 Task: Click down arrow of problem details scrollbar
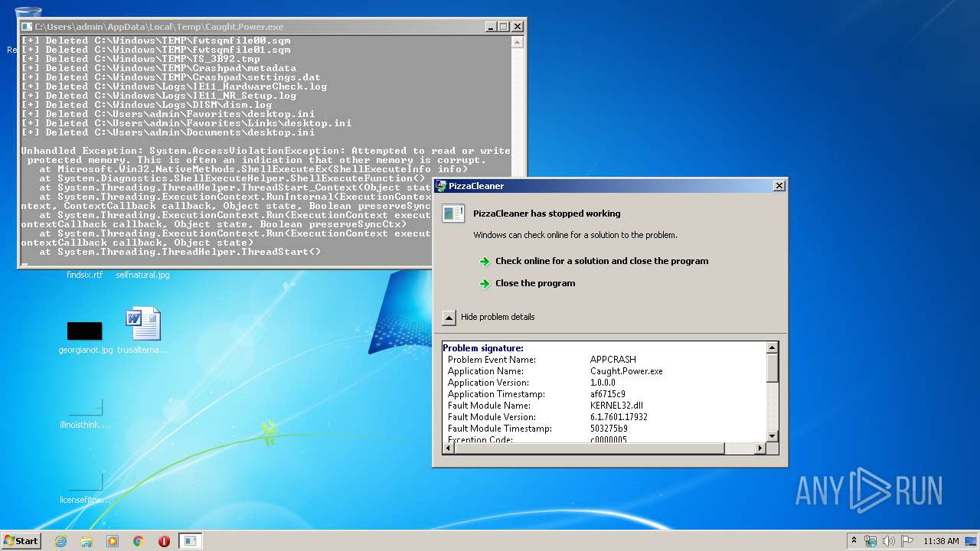[x=773, y=435]
